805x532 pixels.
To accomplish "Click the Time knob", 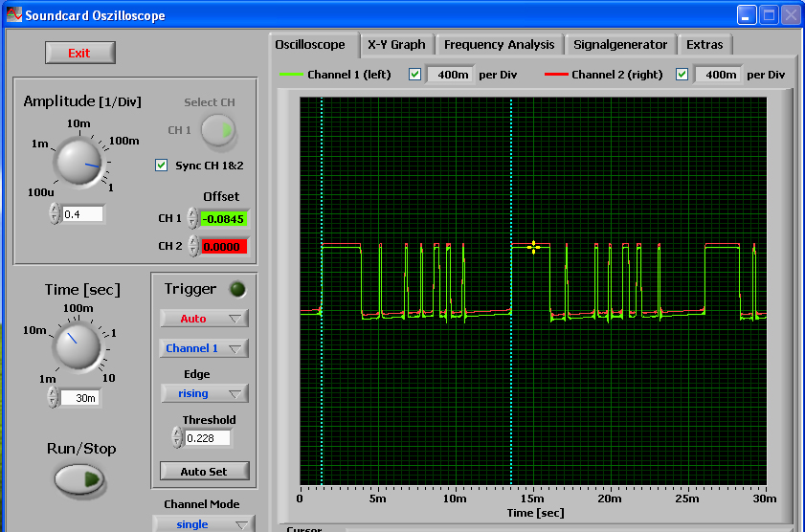I will (x=78, y=345).
